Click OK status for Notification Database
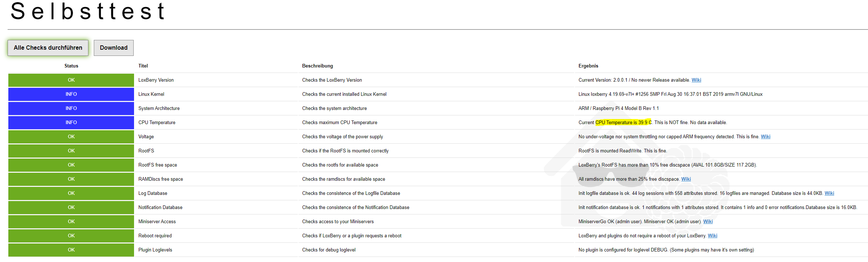Screen dimensions: 868x262 coord(71,208)
